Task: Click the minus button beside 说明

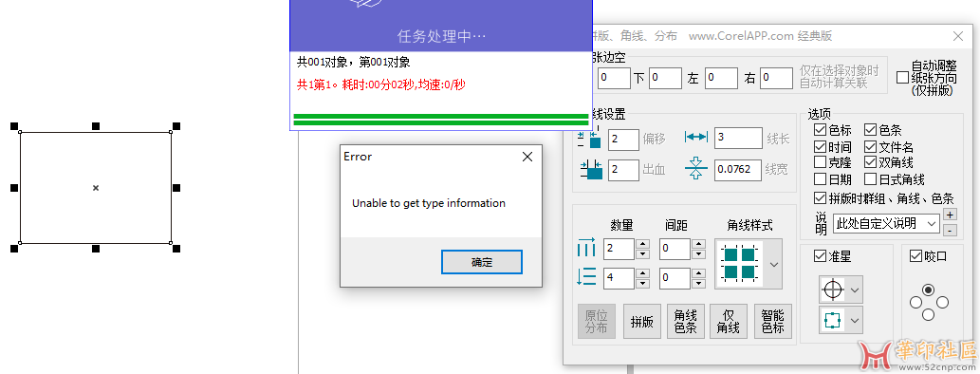Action: [x=950, y=230]
